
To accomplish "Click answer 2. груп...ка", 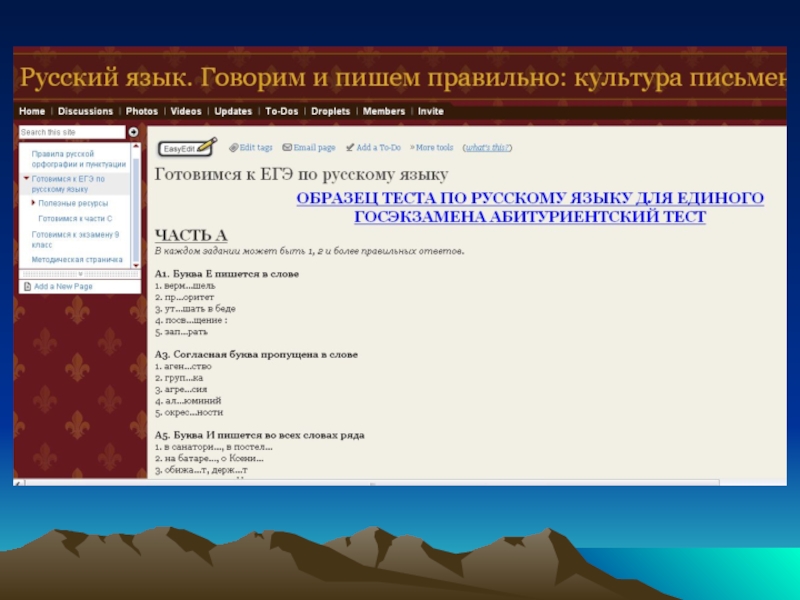I will pyautogui.click(x=179, y=378).
